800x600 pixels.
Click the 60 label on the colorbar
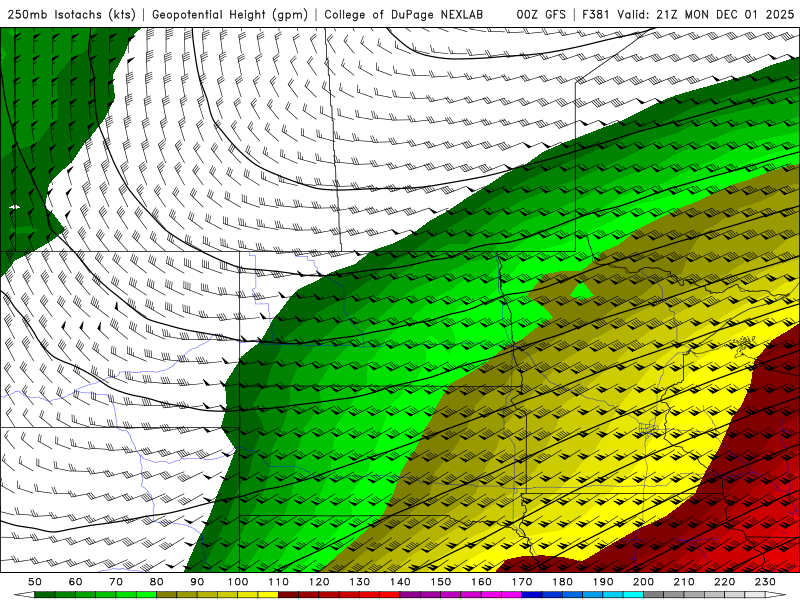coord(76,582)
